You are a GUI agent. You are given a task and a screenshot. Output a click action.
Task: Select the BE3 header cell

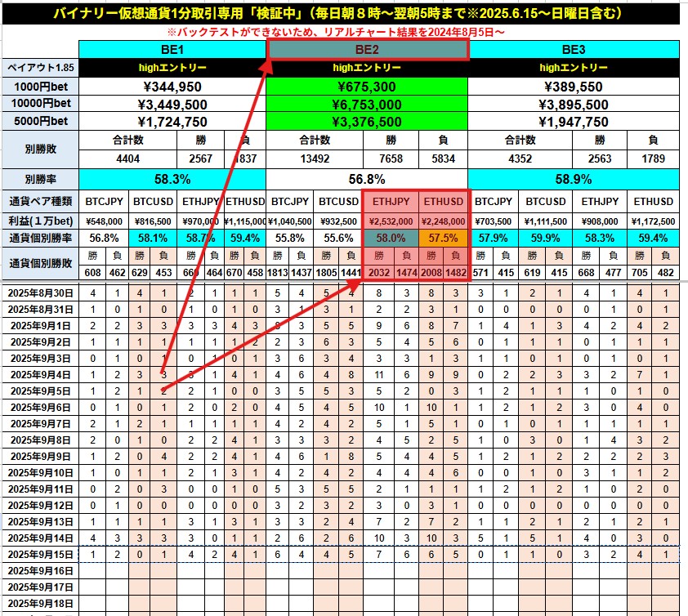point(574,50)
